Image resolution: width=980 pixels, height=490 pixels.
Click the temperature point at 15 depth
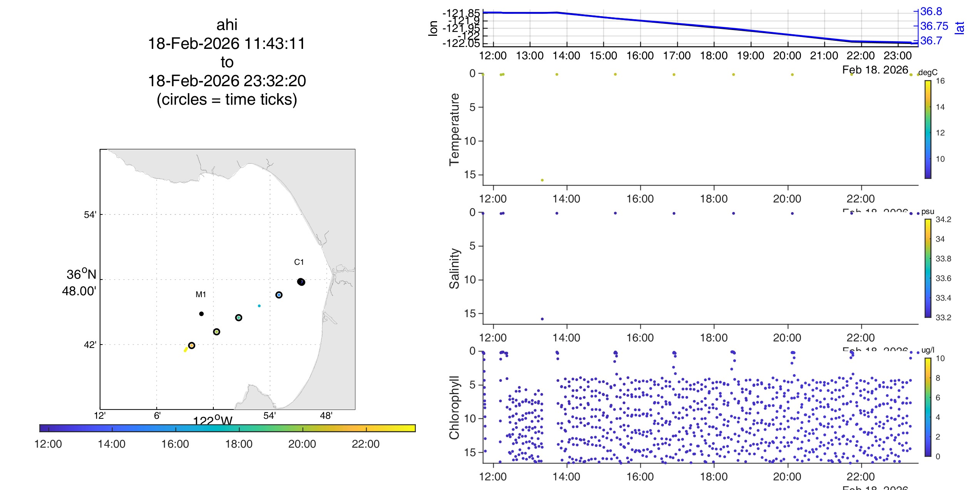(542, 180)
